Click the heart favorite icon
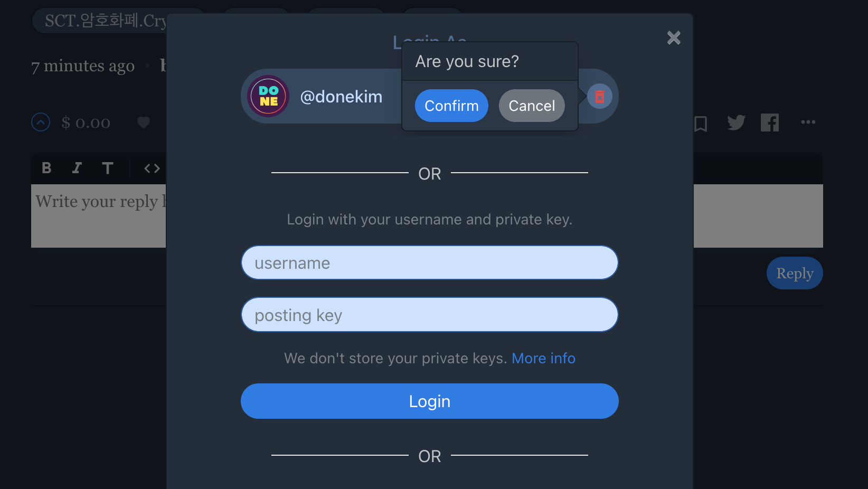Viewport: 868px width, 489px height. point(143,123)
